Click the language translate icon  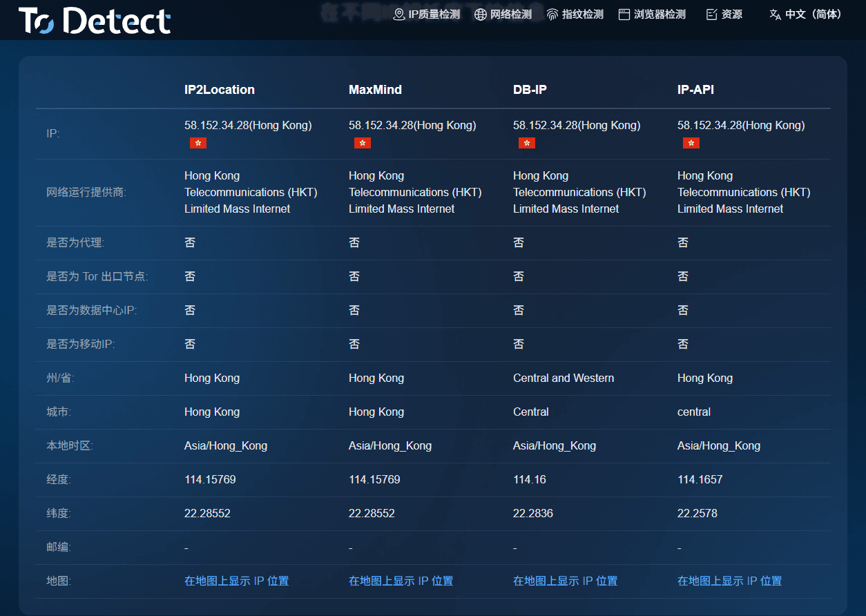(x=775, y=15)
